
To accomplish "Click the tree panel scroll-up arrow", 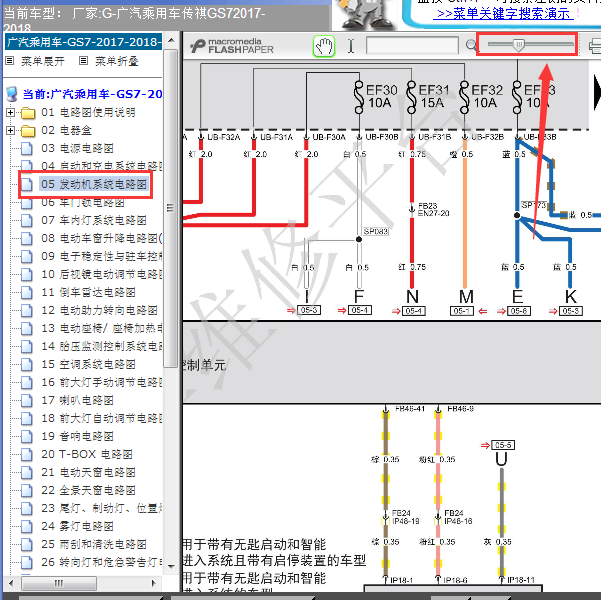I will [x=171, y=41].
